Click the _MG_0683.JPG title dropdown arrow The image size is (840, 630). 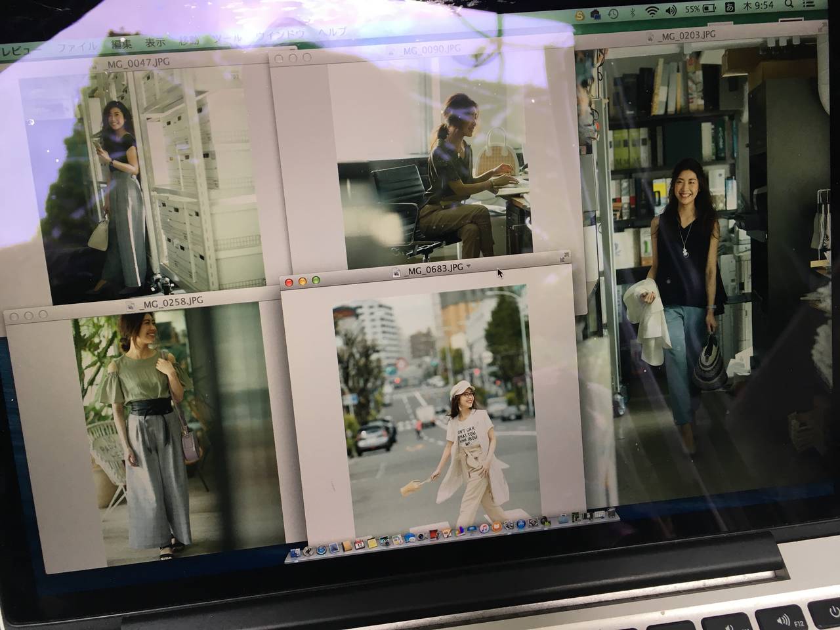coord(469,266)
